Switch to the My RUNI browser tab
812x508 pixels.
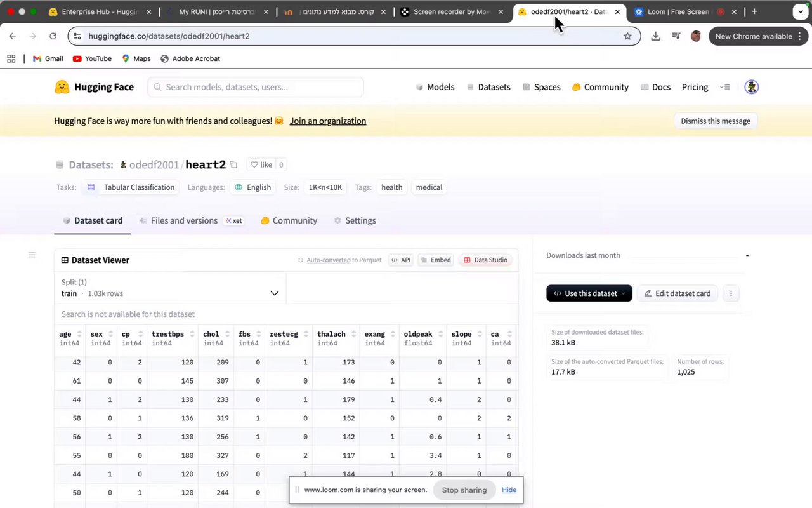[x=216, y=11]
